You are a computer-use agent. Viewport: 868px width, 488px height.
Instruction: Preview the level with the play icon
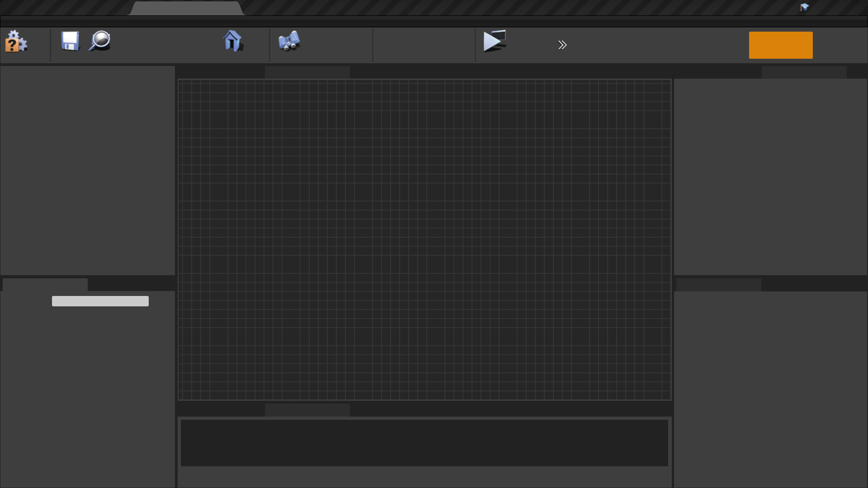[495, 42]
